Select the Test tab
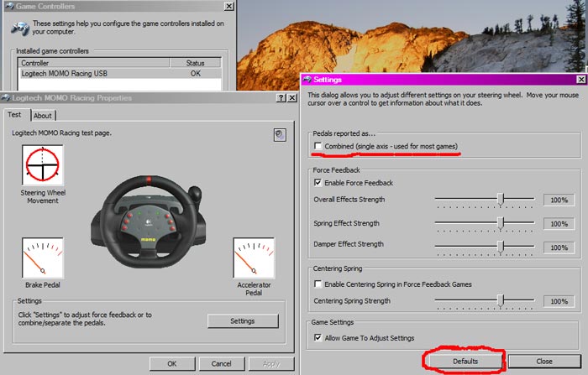This screenshot has width=588, height=375. tap(15, 115)
